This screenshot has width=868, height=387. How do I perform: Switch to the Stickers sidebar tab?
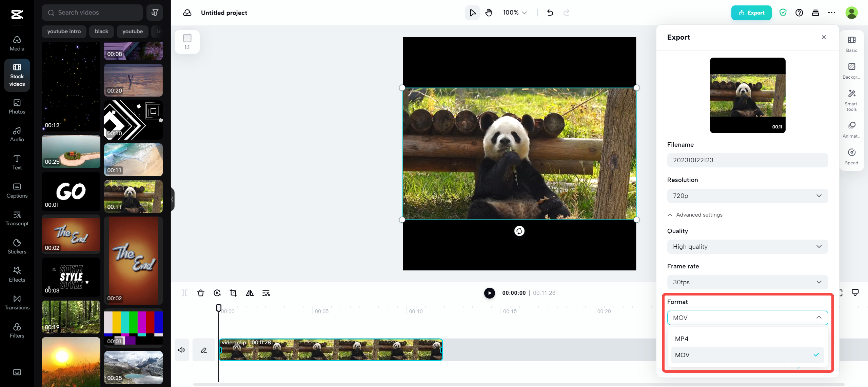click(x=17, y=246)
